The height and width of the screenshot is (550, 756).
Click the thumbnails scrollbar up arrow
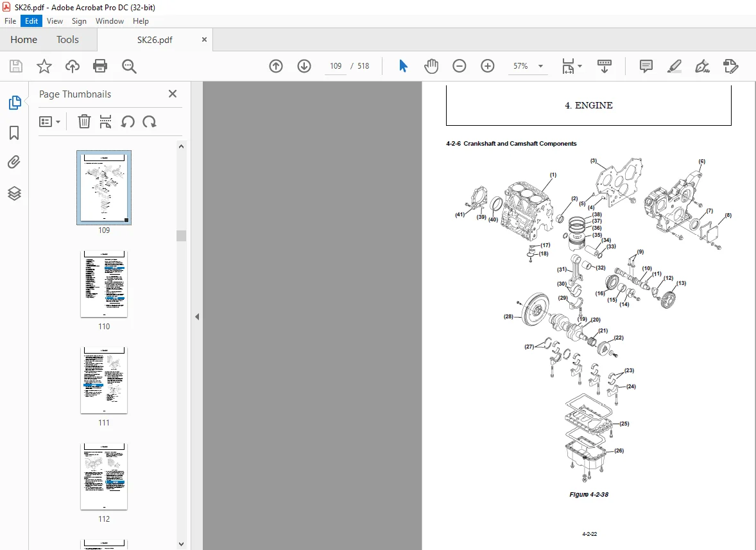181,146
